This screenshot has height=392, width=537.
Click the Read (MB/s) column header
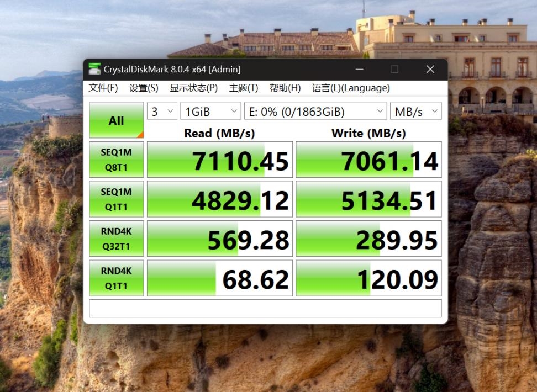(219, 133)
